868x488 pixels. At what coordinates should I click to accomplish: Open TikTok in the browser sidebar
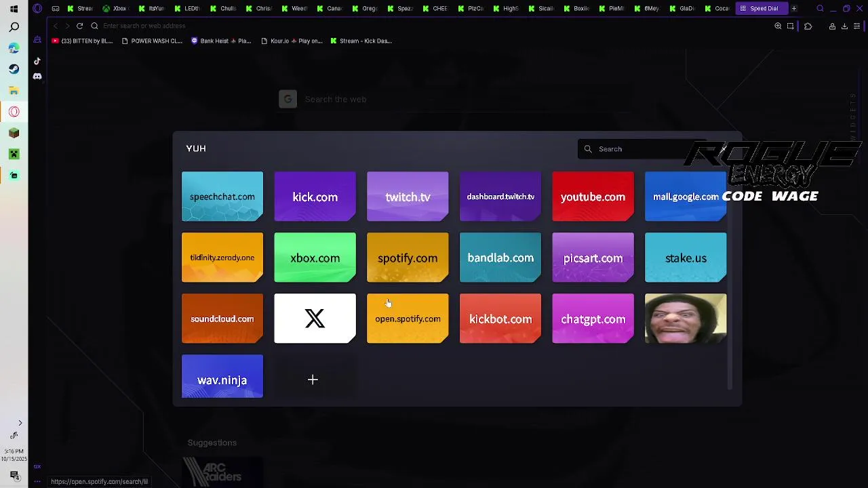37,61
